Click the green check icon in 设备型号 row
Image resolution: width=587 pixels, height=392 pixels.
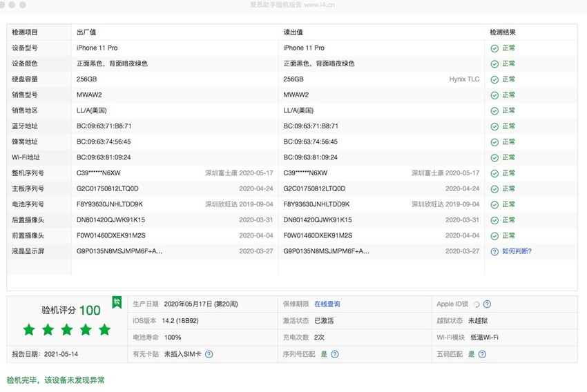point(494,48)
